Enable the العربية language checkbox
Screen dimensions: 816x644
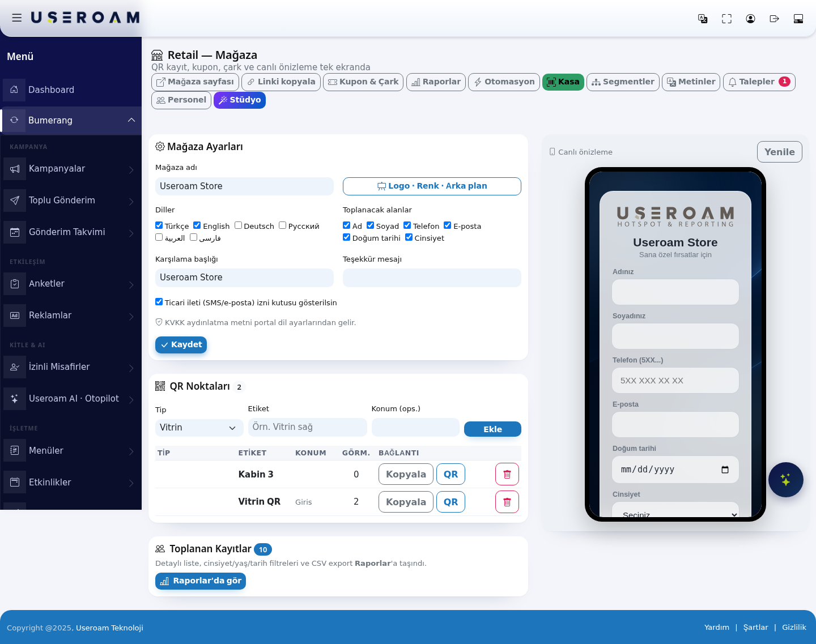point(159,237)
